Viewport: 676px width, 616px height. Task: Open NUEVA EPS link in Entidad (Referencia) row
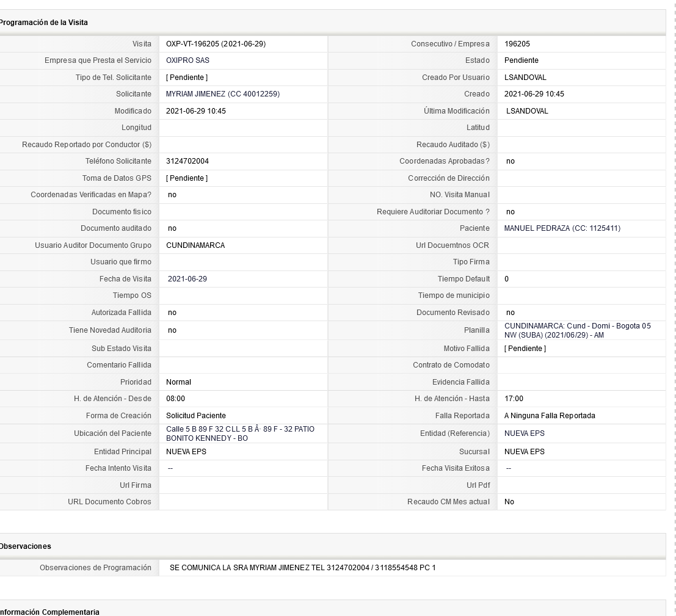(524, 433)
